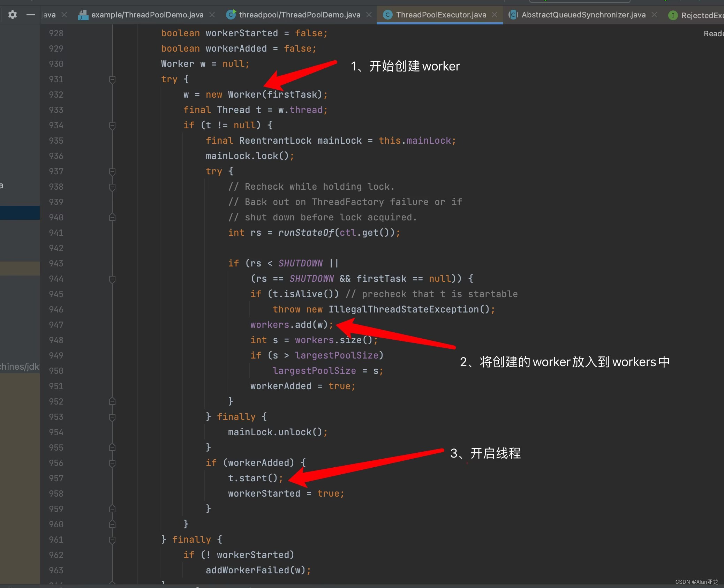Click the RejectedExe interface icon
724x588 pixels.
(673, 15)
